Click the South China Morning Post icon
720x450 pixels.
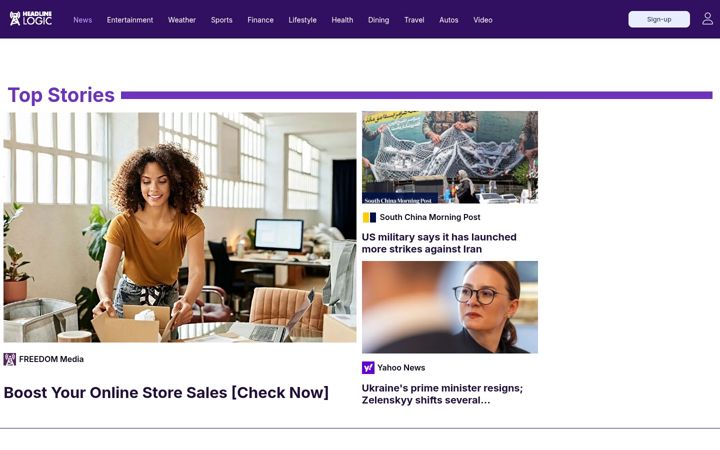[x=369, y=217]
